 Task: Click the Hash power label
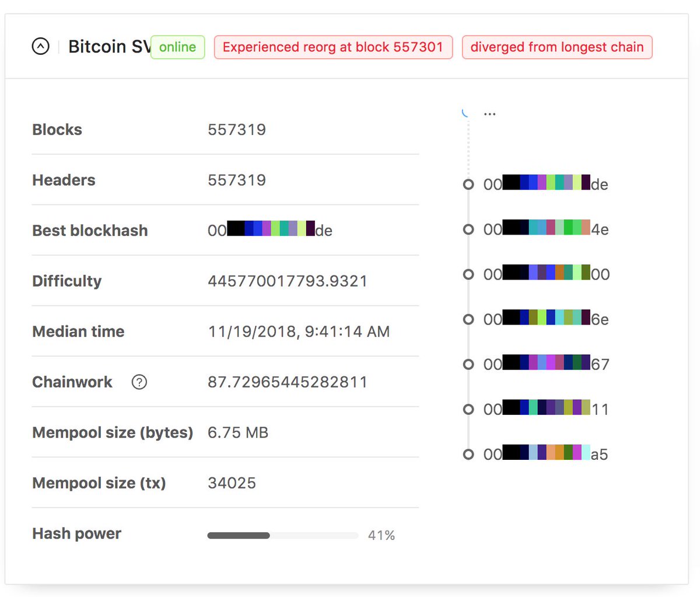click(x=77, y=534)
